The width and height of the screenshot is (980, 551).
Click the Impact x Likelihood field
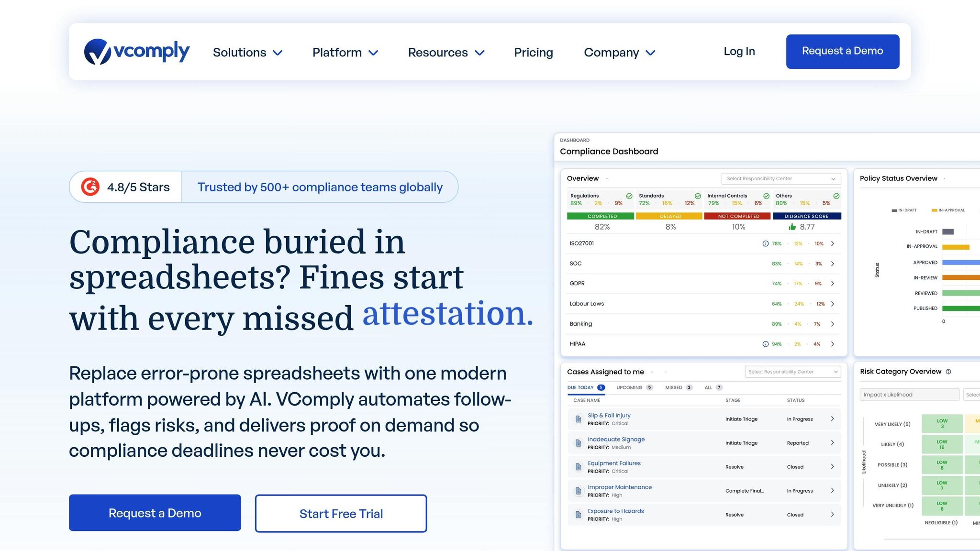909,395
